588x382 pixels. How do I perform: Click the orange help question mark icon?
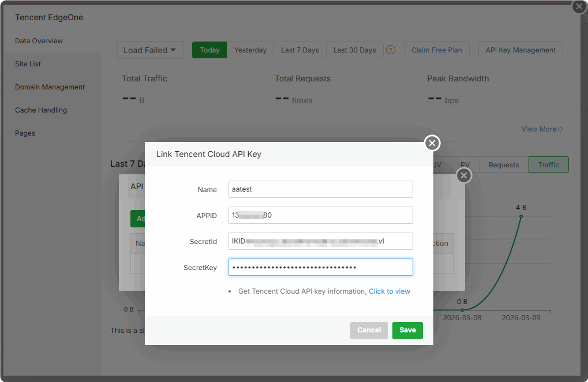pos(391,50)
